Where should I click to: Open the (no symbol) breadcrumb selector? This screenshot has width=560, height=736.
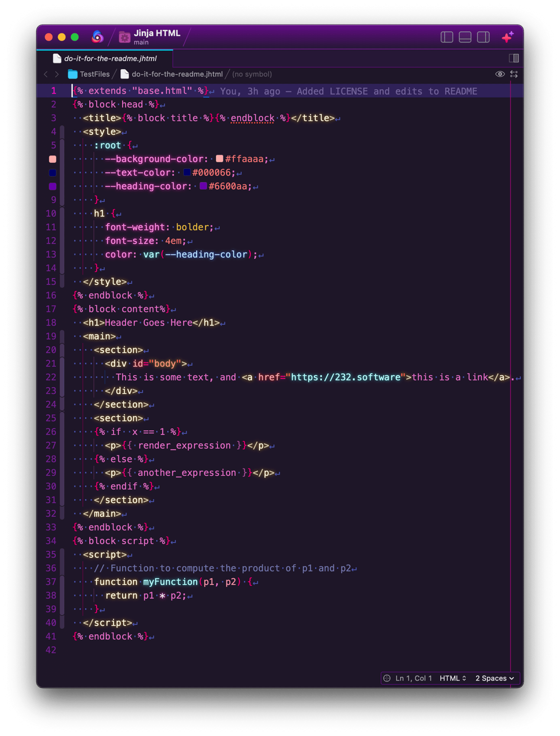click(x=252, y=74)
